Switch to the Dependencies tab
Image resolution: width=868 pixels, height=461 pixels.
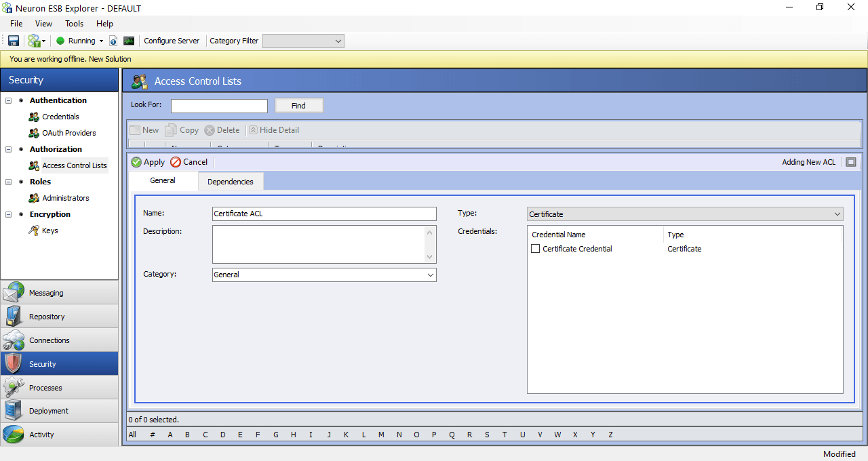[231, 181]
